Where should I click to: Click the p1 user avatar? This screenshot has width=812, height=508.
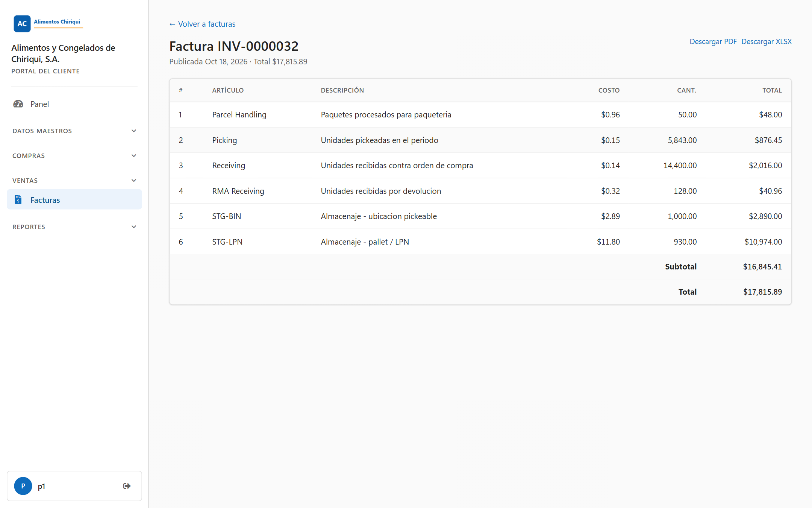(x=23, y=486)
